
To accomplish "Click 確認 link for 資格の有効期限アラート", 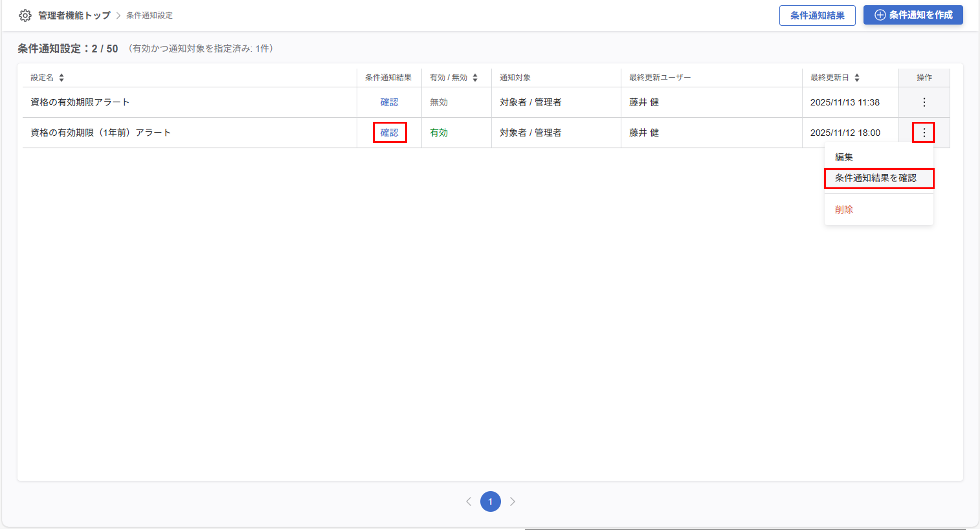I will pyautogui.click(x=389, y=102).
